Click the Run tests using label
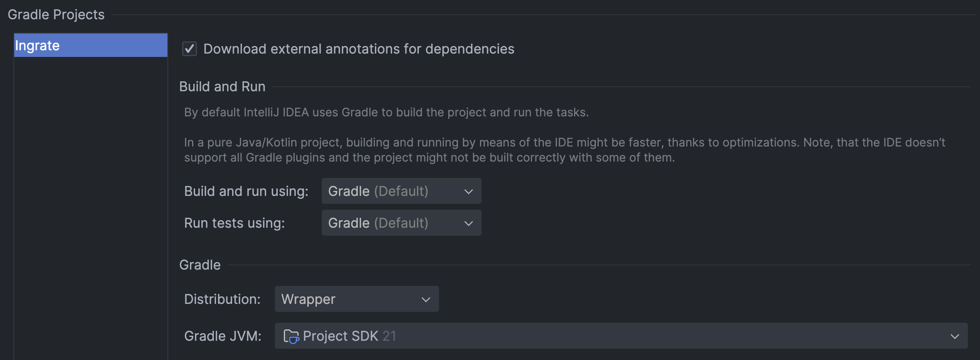The height and width of the screenshot is (360, 980). pos(234,223)
